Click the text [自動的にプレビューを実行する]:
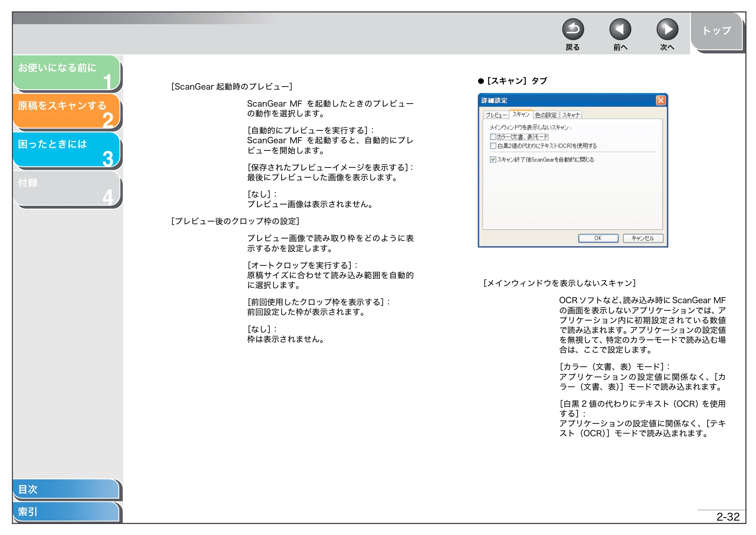 [310, 130]
